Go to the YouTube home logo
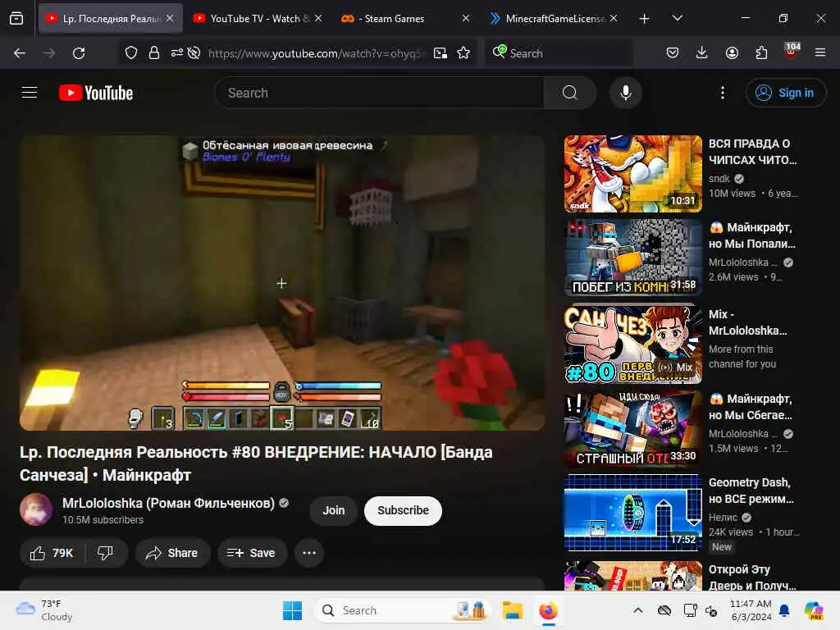The height and width of the screenshot is (630, 840). pyautogui.click(x=96, y=93)
